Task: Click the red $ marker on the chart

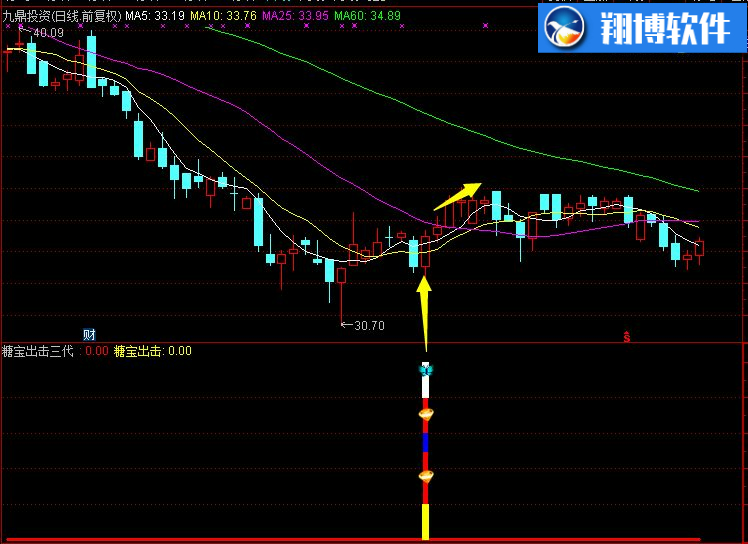Action: pyautogui.click(x=626, y=337)
